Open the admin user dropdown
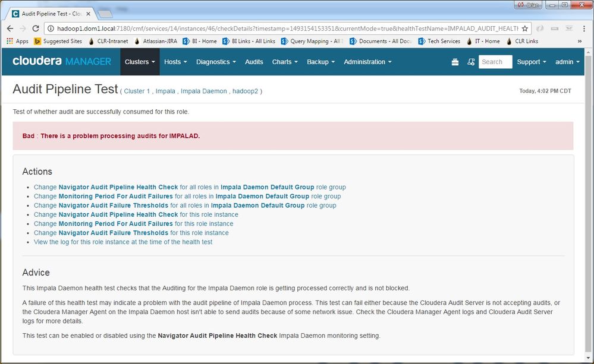The height and width of the screenshot is (364, 594). pos(567,62)
